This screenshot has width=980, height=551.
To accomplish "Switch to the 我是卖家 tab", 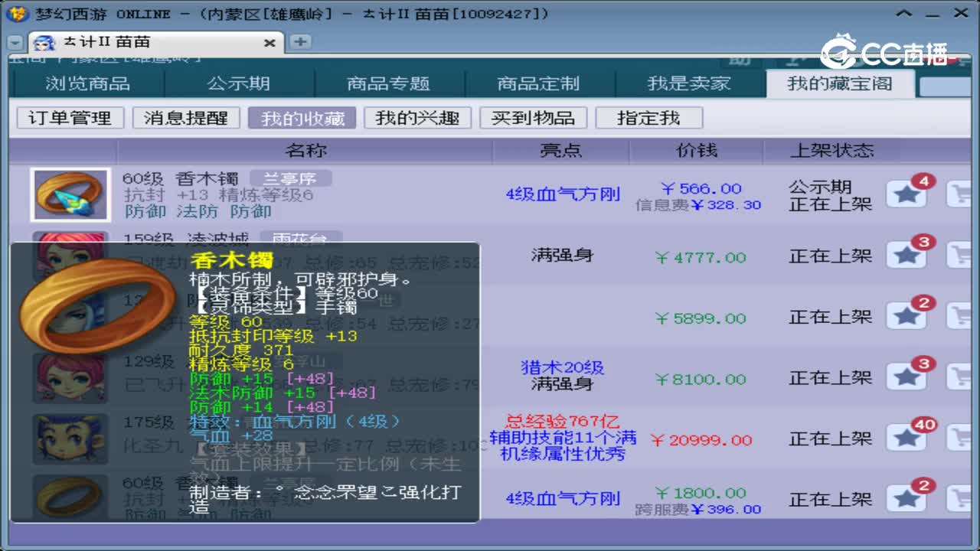I will 690,83.
